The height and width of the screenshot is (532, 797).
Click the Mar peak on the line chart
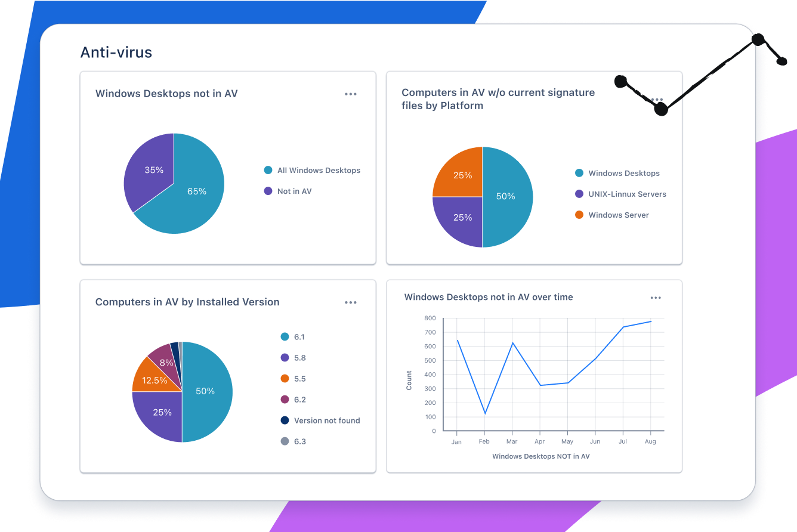pos(512,343)
